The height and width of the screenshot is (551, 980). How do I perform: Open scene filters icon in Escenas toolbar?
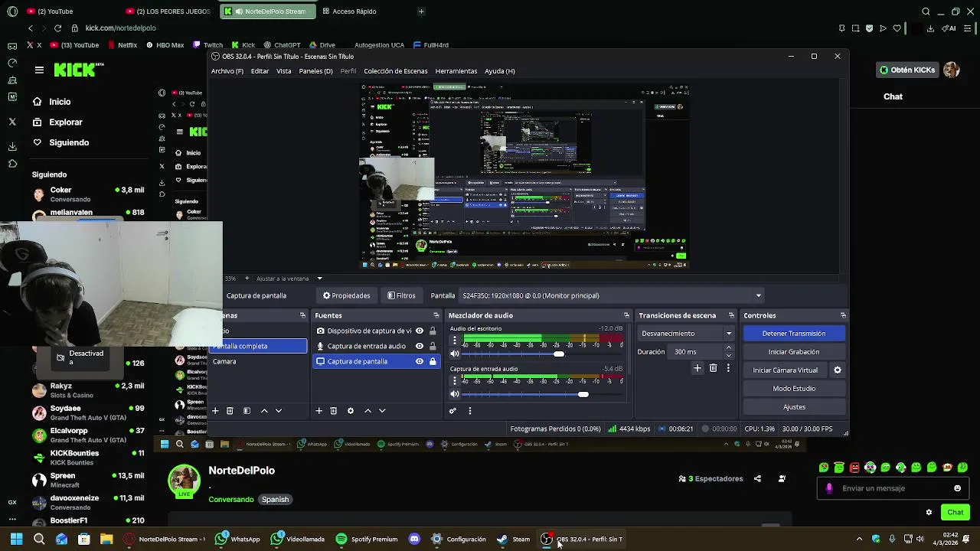(247, 411)
